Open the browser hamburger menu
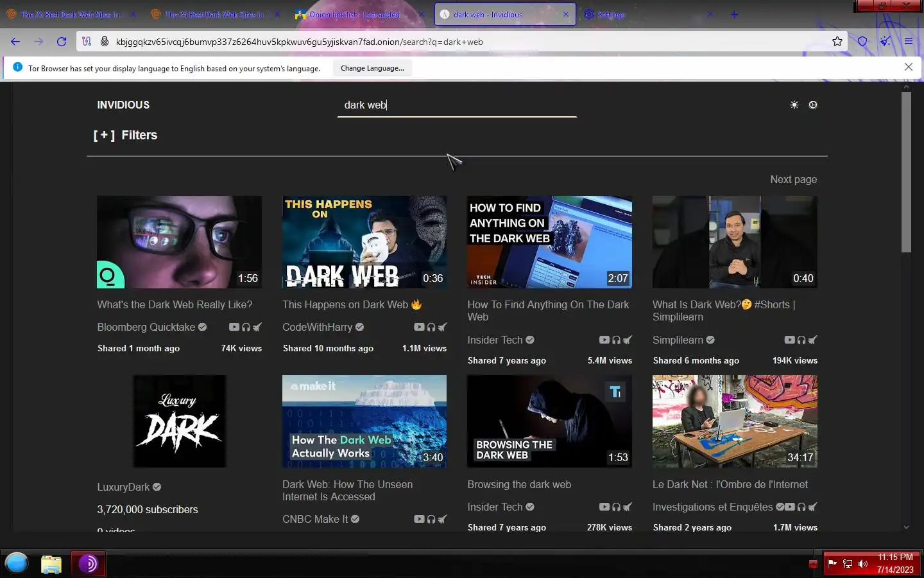Screen dimensions: 924x578 [909, 42]
